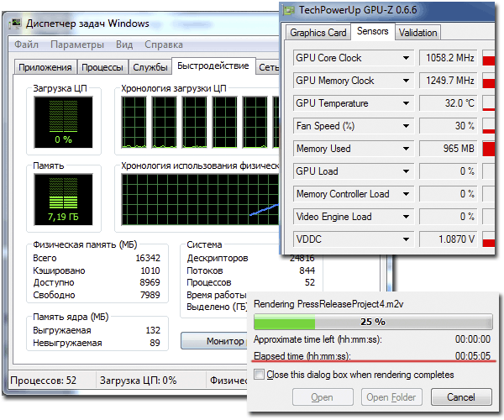
Task: Click the Монитор ресурсов button
Action: 215,341
